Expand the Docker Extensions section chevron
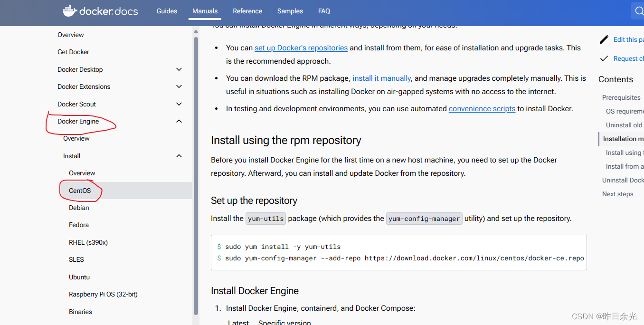Image resolution: width=644 pixels, height=325 pixels. click(179, 86)
